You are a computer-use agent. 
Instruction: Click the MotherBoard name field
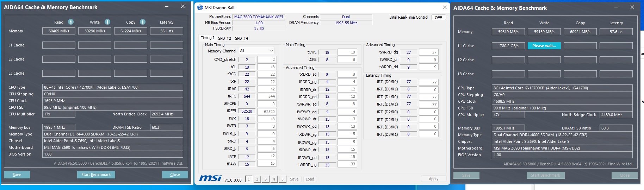click(259, 17)
